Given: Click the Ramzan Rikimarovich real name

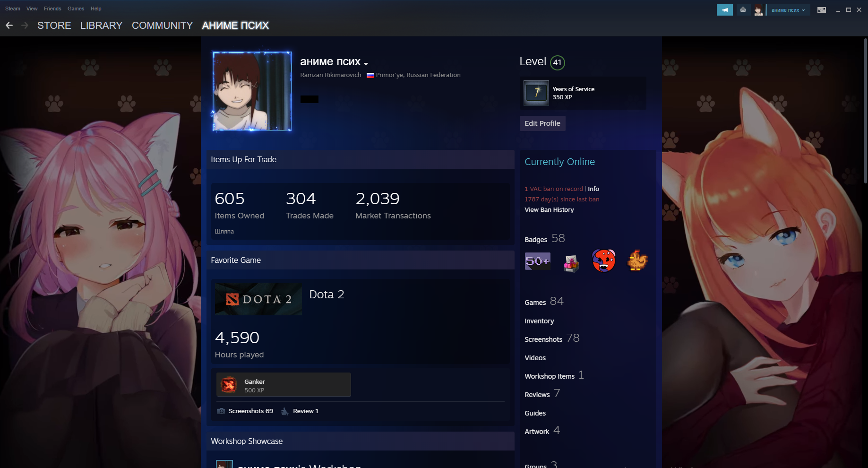Looking at the screenshot, I should click(330, 75).
